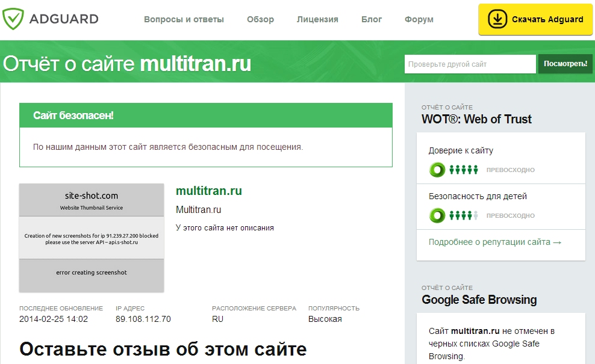Open the Обзор menu item

260,19
